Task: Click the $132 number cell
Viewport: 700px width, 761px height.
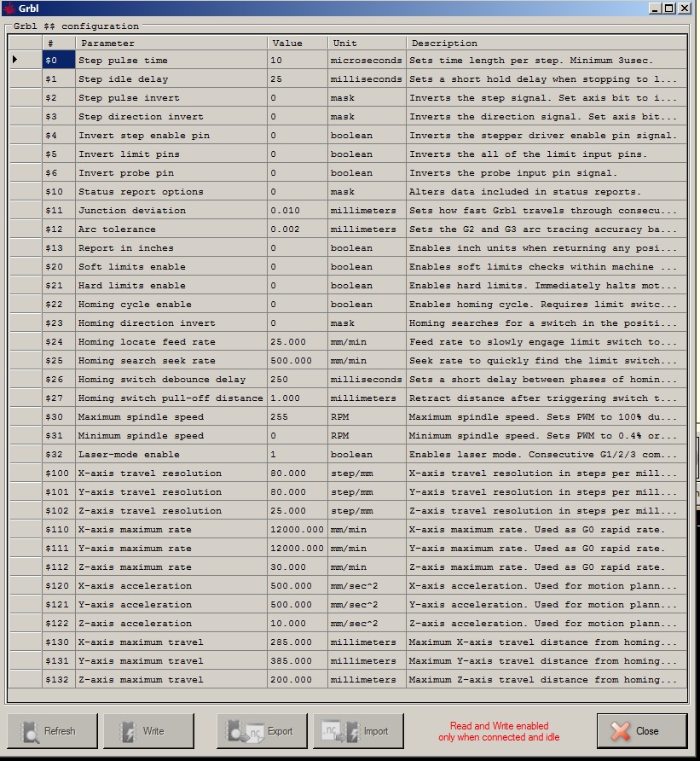Action: point(59,679)
